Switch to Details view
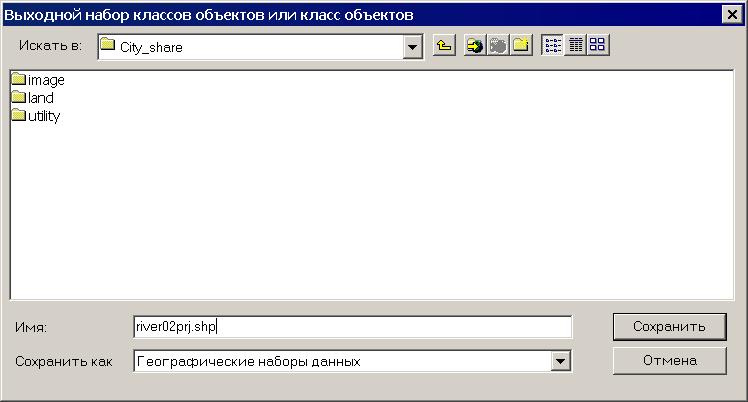748x402 pixels. click(x=575, y=46)
